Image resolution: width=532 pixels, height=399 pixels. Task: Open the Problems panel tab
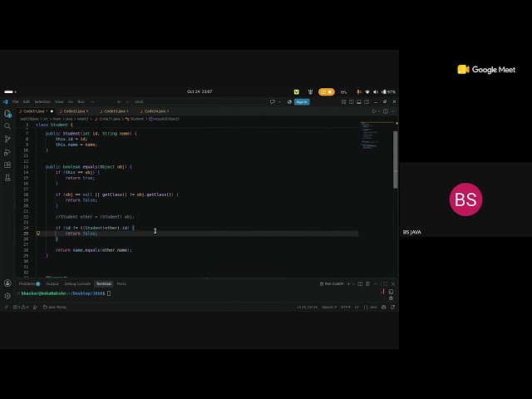[x=29, y=283]
